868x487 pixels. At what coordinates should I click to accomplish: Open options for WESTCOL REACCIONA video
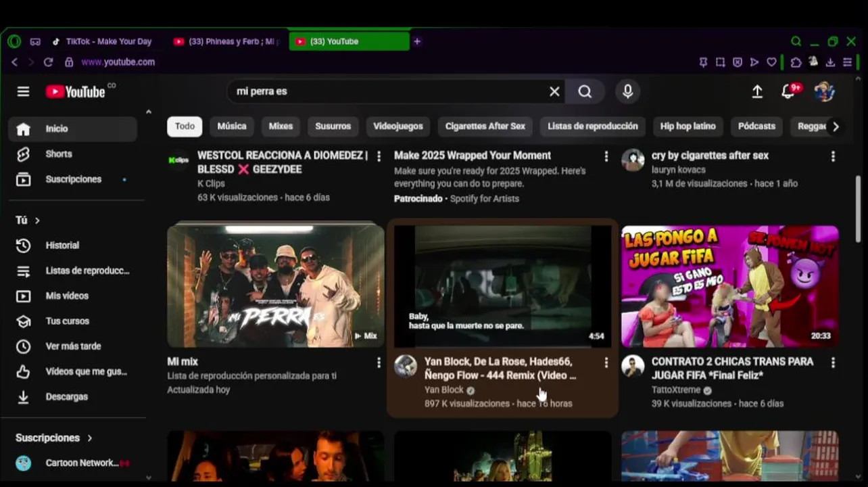(x=379, y=156)
